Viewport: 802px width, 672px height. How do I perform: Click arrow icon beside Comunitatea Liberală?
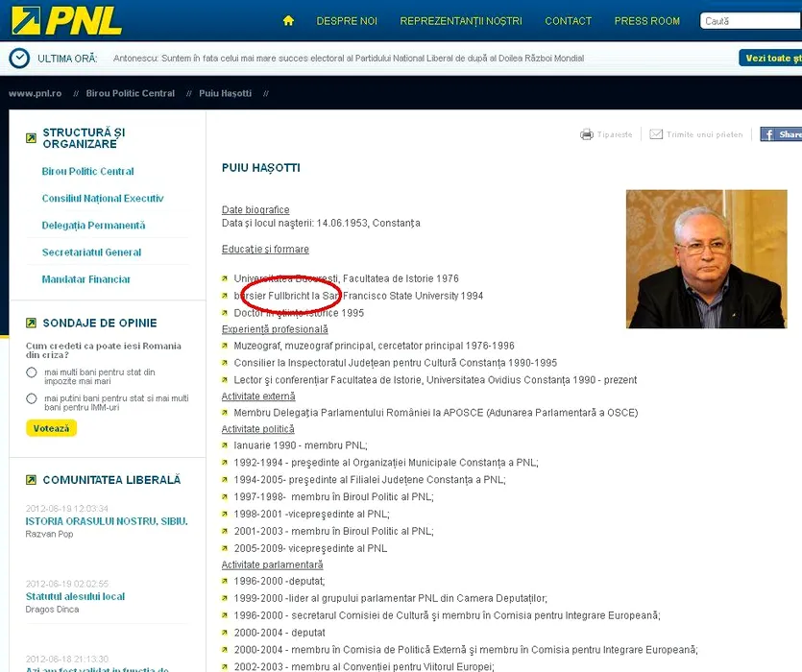[x=32, y=480]
